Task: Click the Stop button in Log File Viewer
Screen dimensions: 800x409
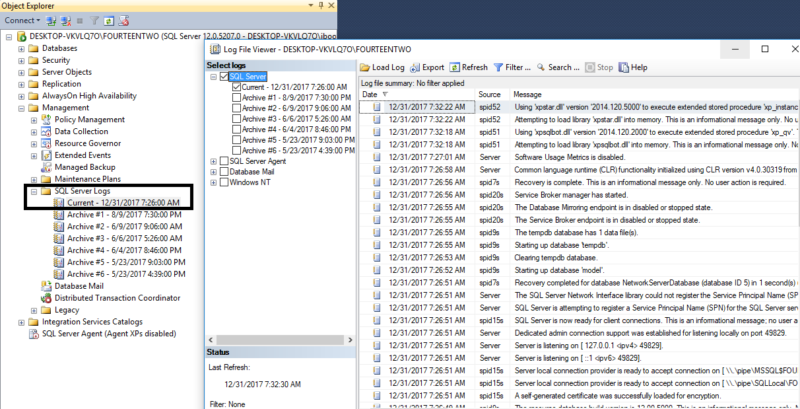Action: pos(599,67)
